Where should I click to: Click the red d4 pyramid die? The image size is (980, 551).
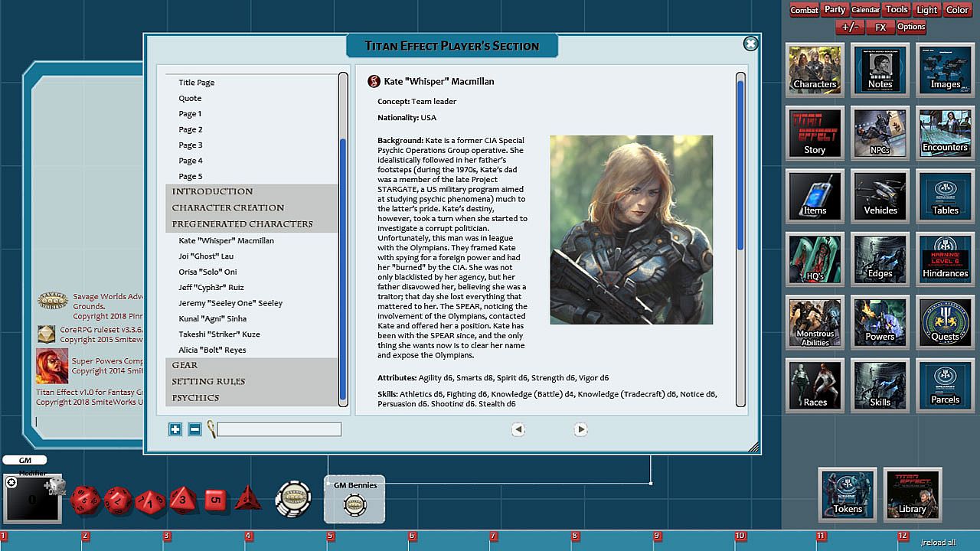[248, 499]
